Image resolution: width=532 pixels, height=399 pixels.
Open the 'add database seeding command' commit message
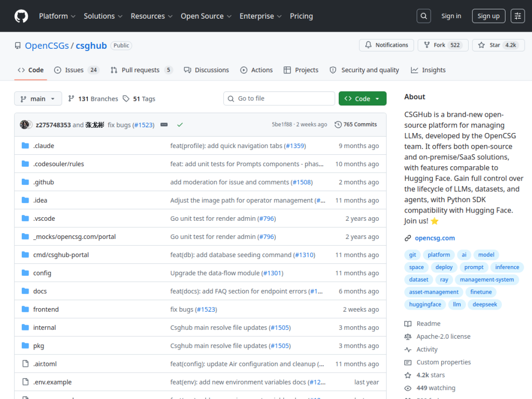231,255
